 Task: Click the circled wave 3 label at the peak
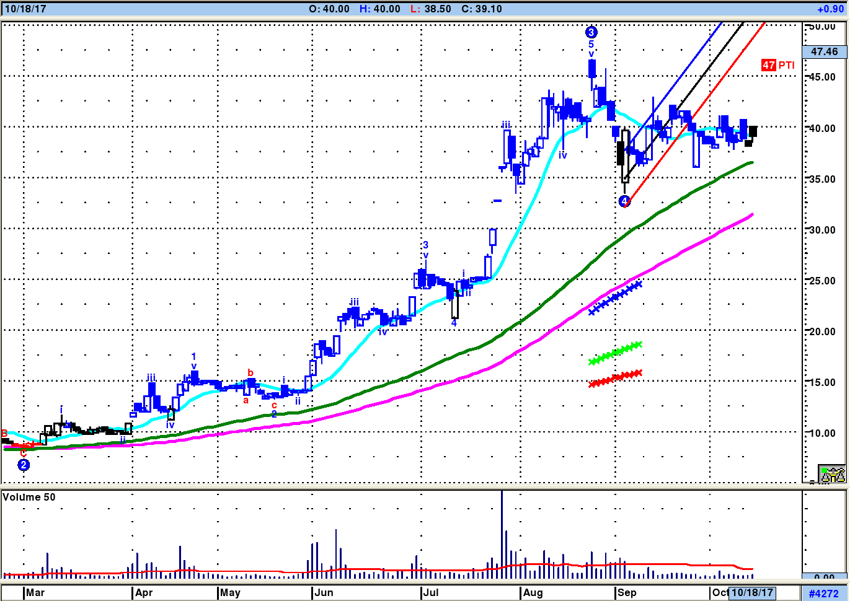(x=591, y=32)
